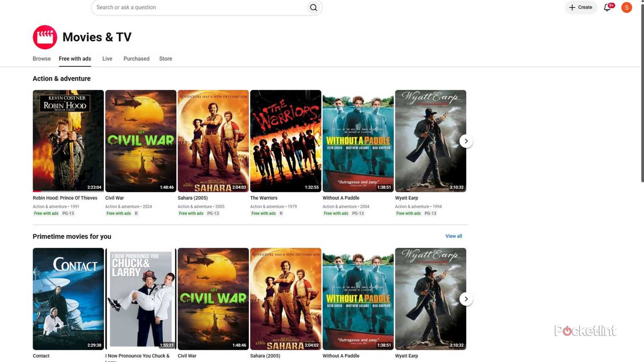Screen dimensions: 644x362
Task: Go to the Purchased tab
Action: [137, 59]
